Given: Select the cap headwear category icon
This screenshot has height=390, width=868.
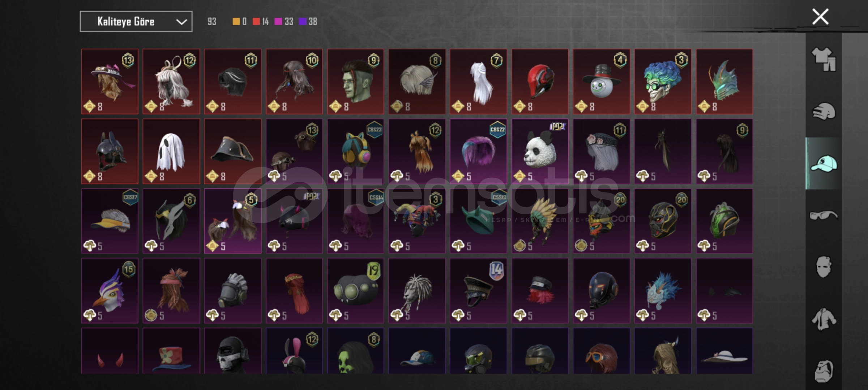Looking at the screenshot, I should coord(824,163).
